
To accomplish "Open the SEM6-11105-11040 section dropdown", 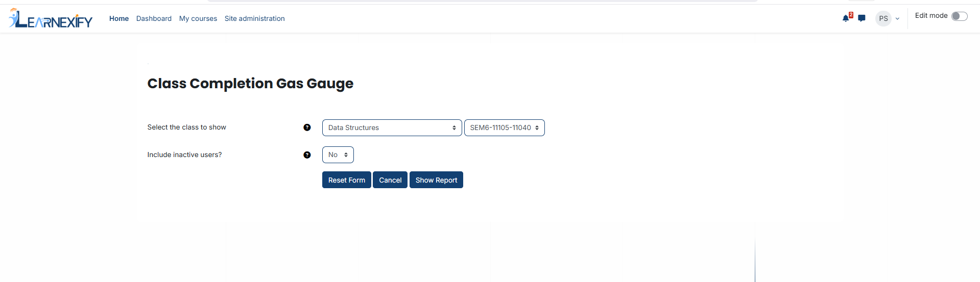I will pos(505,127).
